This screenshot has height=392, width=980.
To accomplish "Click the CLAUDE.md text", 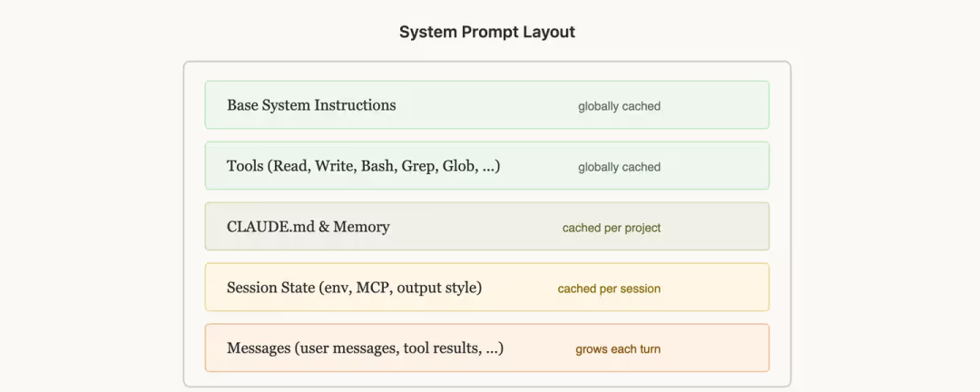I will point(269,227).
